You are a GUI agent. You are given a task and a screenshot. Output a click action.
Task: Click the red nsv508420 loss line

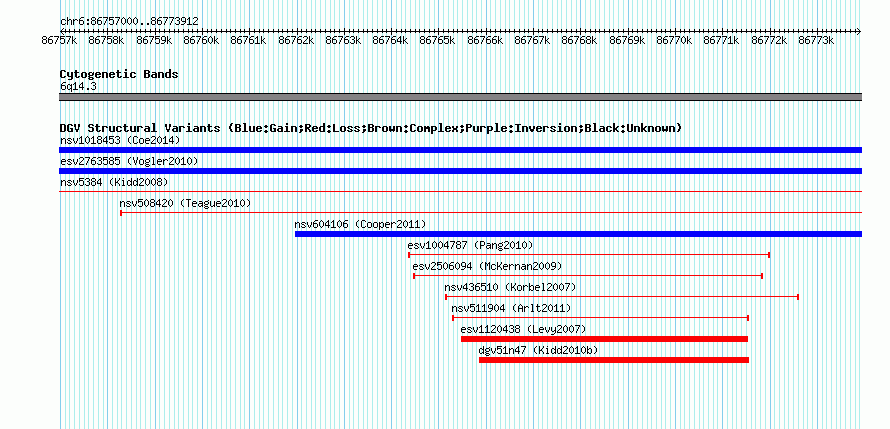pos(491,213)
